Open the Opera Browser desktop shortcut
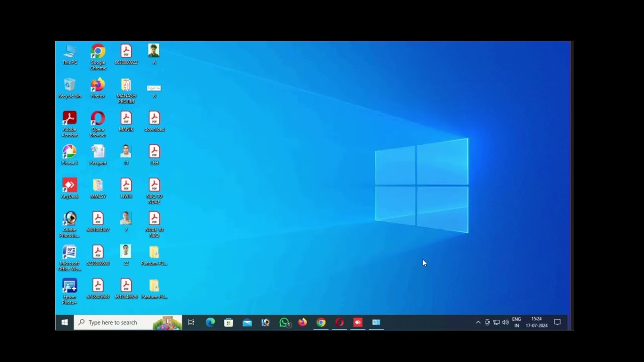Image resolution: width=644 pixels, height=362 pixels. (x=98, y=124)
